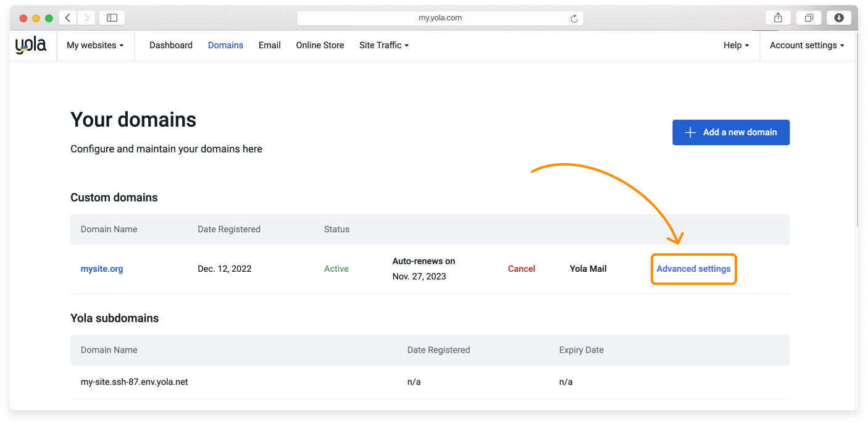Open the Help dropdown
The image size is (868, 425).
click(736, 44)
